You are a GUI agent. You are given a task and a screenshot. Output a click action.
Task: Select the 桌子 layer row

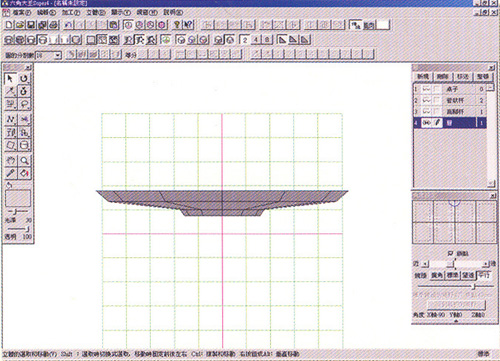pyautogui.click(x=450, y=89)
